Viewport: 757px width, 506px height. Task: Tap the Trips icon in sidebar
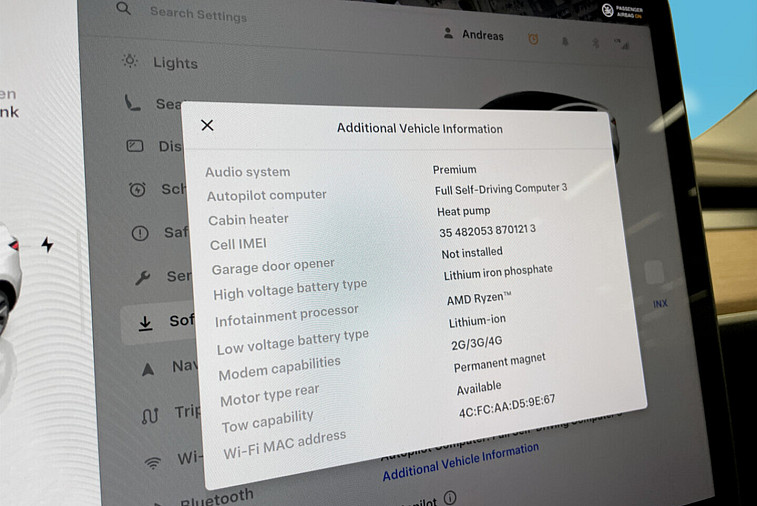[x=150, y=414]
